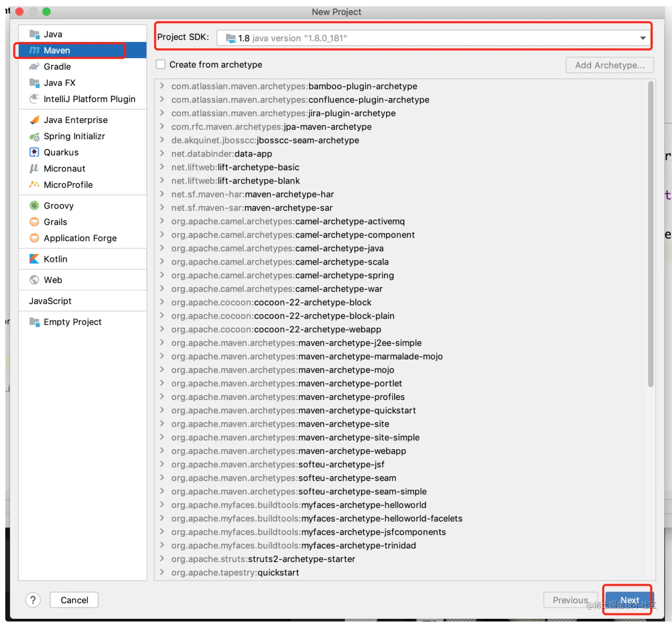Click the Web globe icon
The width and height of the screenshot is (672, 625).
click(34, 280)
